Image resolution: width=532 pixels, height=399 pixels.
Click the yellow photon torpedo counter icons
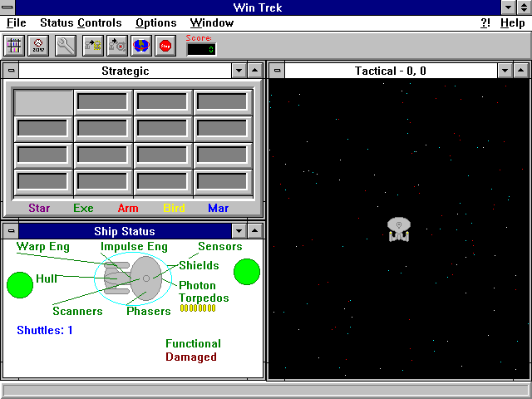pyautogui.click(x=198, y=308)
